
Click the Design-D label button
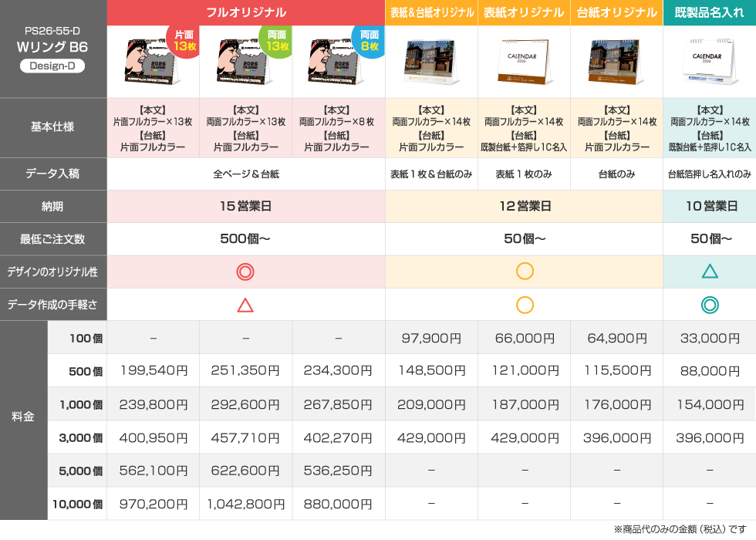coord(53,65)
